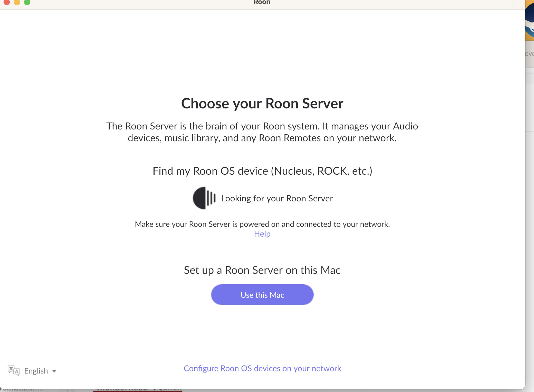Screen dimensions: 534x392
Task: Click the red-underlined text behind the window bottom
Action: (137, 390)
